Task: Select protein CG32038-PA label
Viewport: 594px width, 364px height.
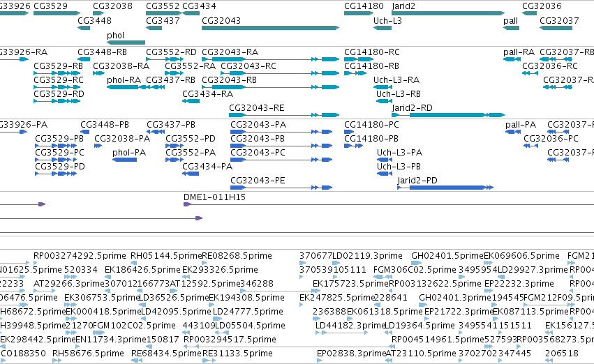Action: point(122,139)
